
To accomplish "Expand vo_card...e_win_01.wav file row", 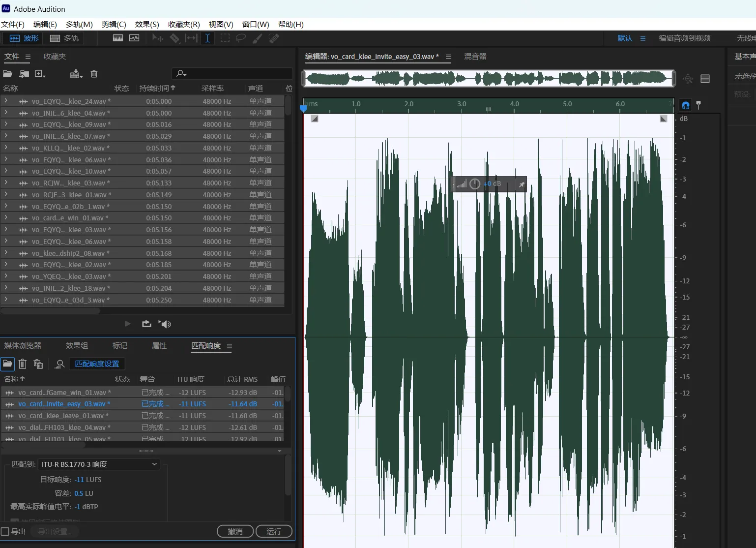I will click(x=6, y=217).
